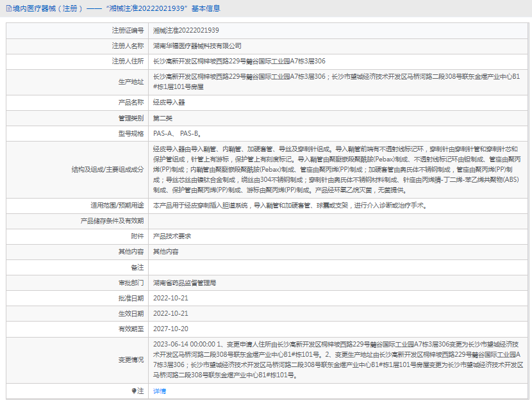Click the page title ending in 基本信息
This screenshot has height=401, width=532.
[x=117, y=8]
